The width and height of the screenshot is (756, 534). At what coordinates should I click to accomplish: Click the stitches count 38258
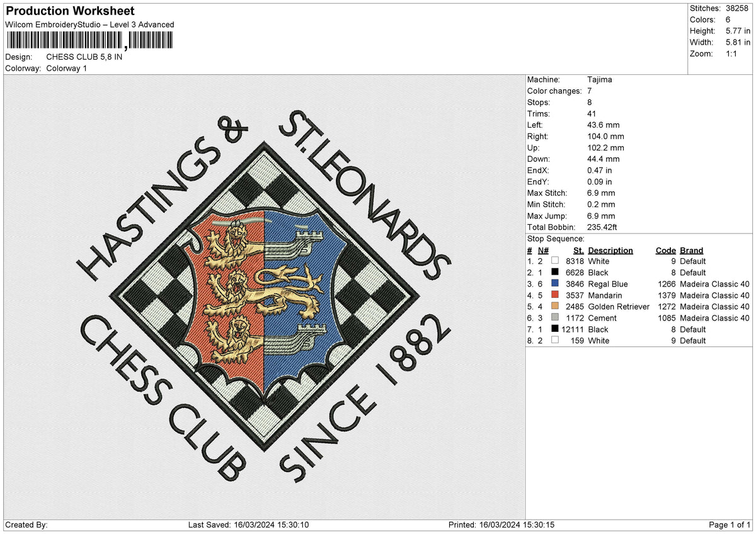(x=738, y=8)
